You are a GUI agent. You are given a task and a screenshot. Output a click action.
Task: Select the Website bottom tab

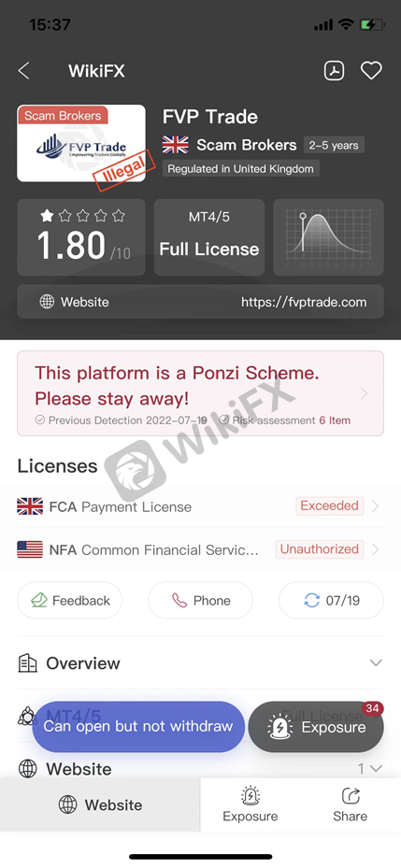[x=100, y=804]
